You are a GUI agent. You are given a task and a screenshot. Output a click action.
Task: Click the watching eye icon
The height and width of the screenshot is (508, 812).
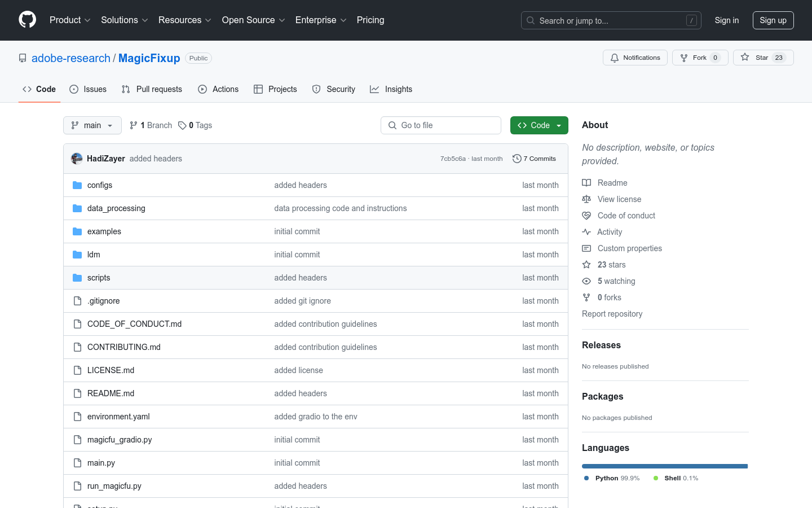click(586, 281)
